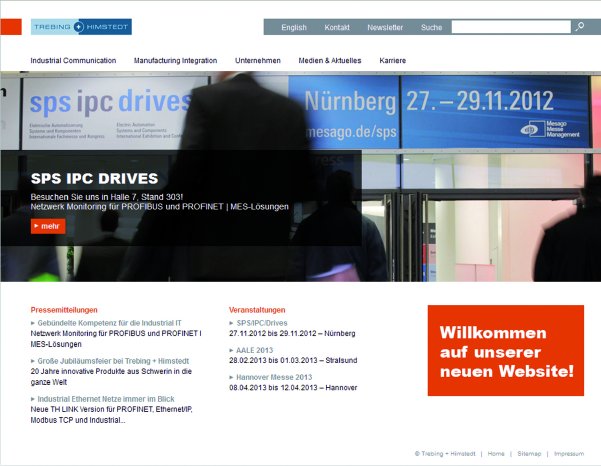This screenshot has height=466, width=601.
Task: Open Industrial Communication menu
Action: 73,61
